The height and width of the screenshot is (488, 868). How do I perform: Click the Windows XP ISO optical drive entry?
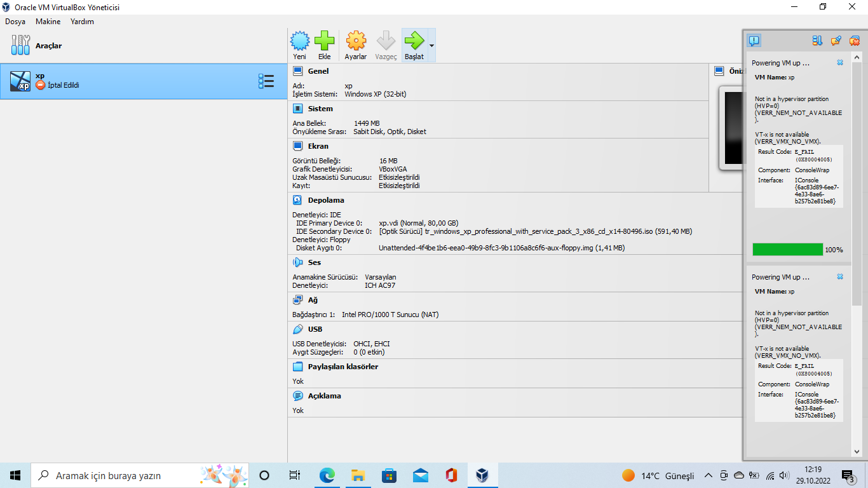tap(536, 231)
